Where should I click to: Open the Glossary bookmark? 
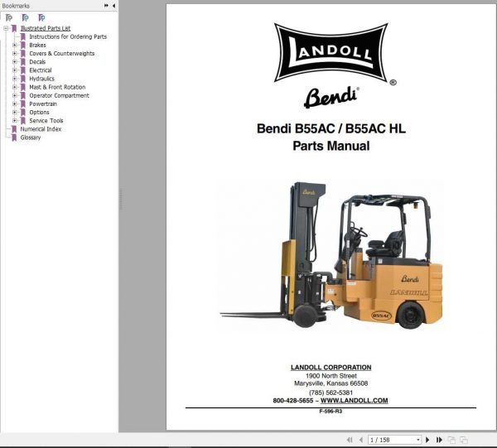tap(31, 137)
